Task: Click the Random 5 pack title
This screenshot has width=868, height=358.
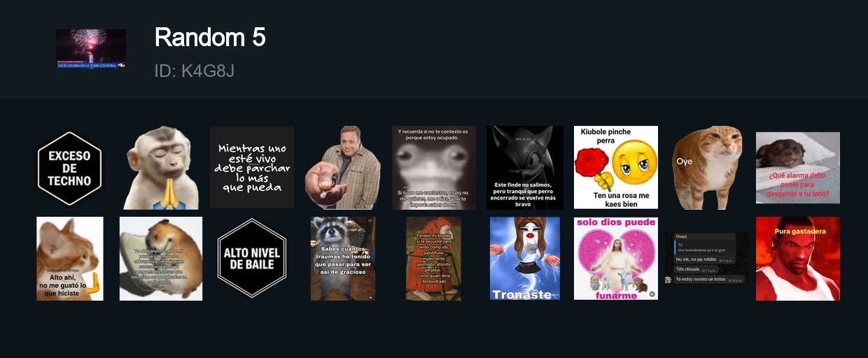Action: tap(210, 37)
